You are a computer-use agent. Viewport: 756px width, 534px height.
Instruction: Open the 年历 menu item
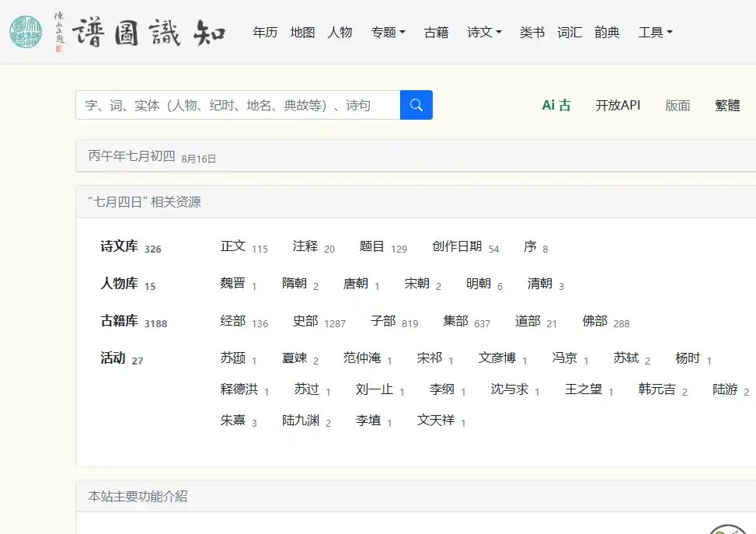tap(265, 33)
